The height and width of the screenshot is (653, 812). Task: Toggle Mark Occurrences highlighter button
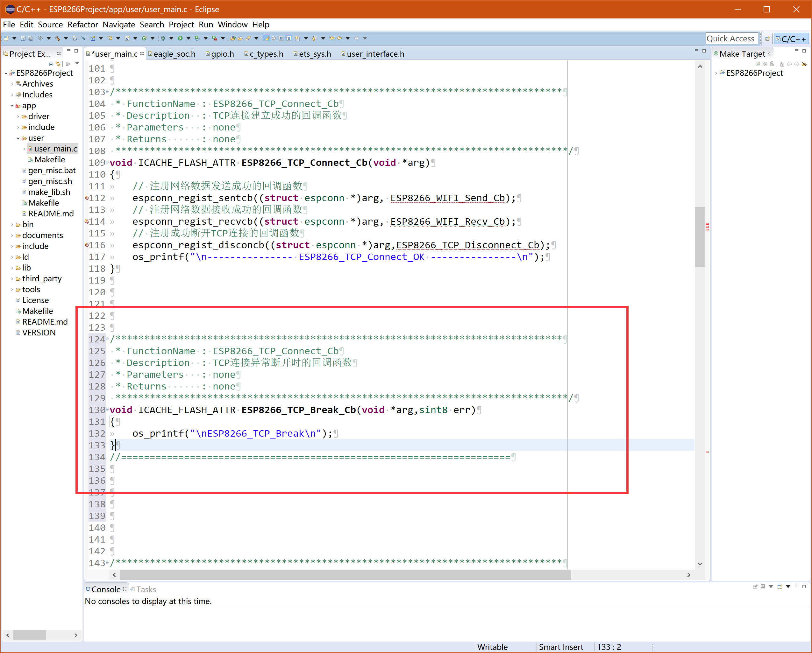tap(266, 38)
